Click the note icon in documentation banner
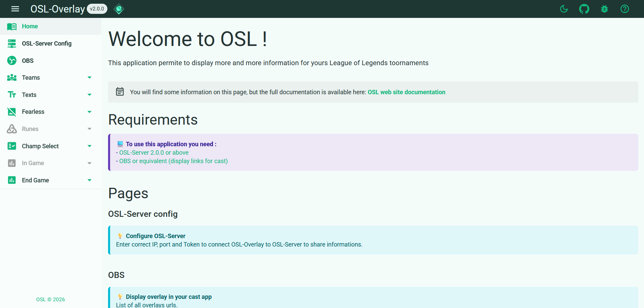The height and width of the screenshot is (308, 644). [120, 92]
